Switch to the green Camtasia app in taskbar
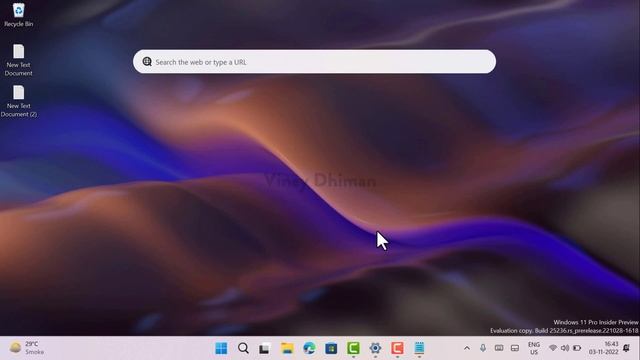Screen dimensions: 640x360 coord(353,348)
